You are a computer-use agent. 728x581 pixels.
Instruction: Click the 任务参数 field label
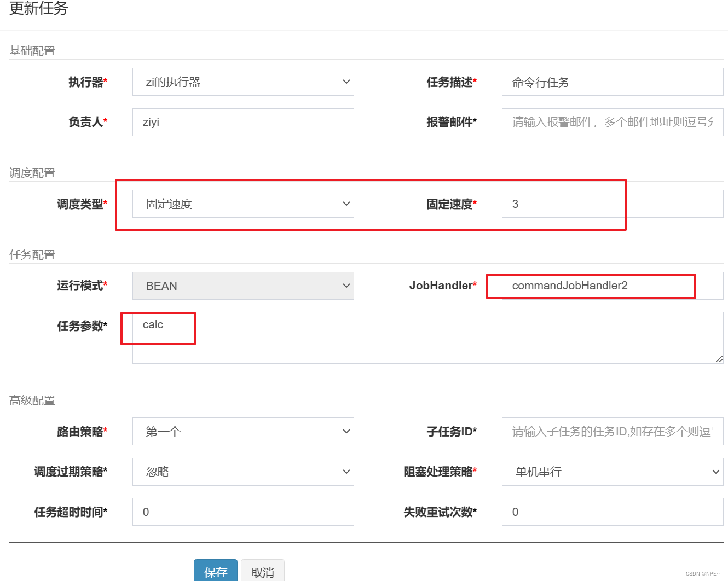click(x=82, y=326)
